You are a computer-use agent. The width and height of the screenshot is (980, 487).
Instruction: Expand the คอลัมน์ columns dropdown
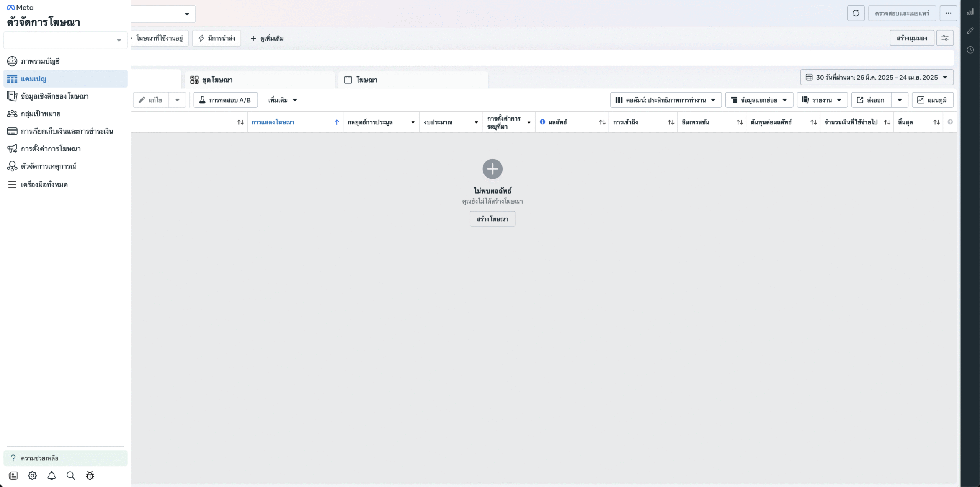coord(666,100)
